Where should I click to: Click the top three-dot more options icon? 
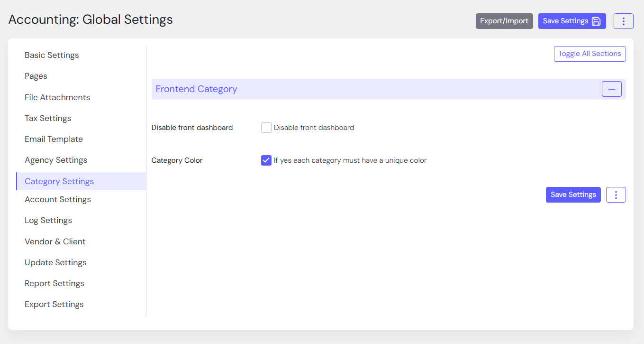623,21
